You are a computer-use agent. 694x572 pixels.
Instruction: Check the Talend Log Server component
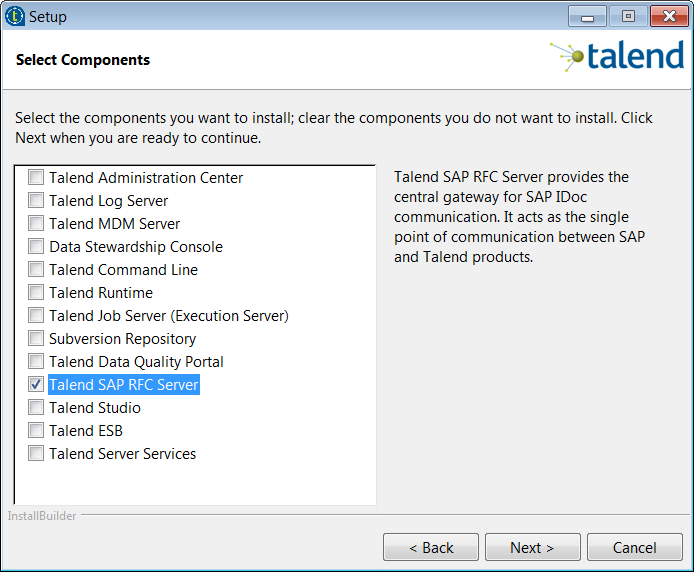point(36,201)
